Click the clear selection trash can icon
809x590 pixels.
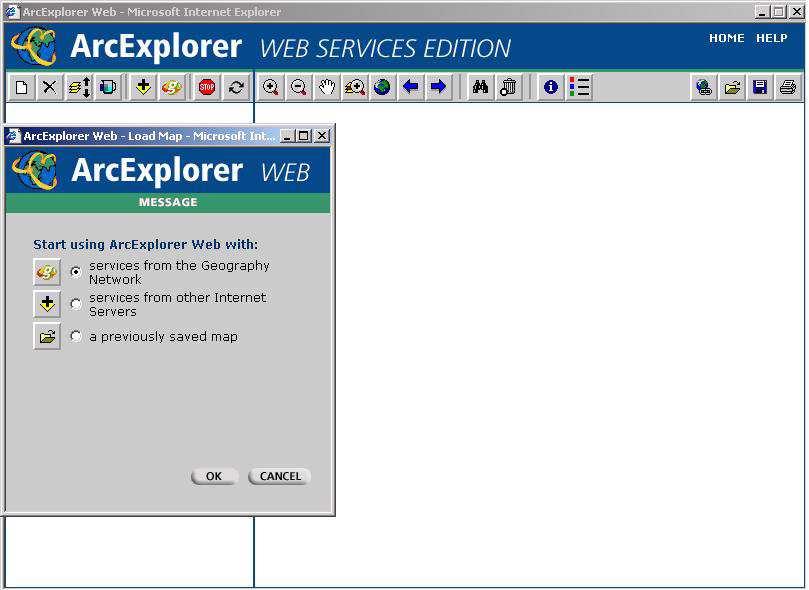click(x=509, y=87)
